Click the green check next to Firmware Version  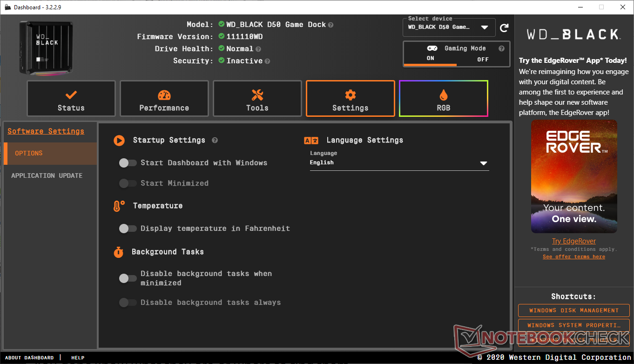(222, 37)
